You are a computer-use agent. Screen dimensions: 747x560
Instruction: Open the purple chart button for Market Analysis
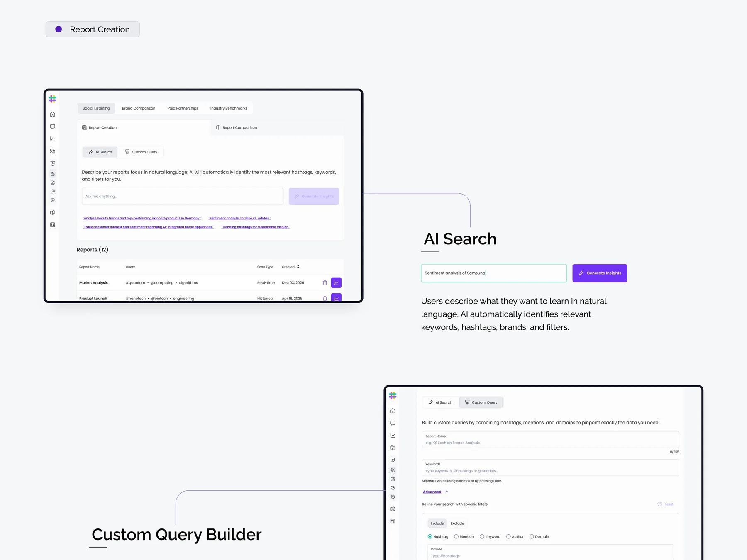click(x=336, y=283)
